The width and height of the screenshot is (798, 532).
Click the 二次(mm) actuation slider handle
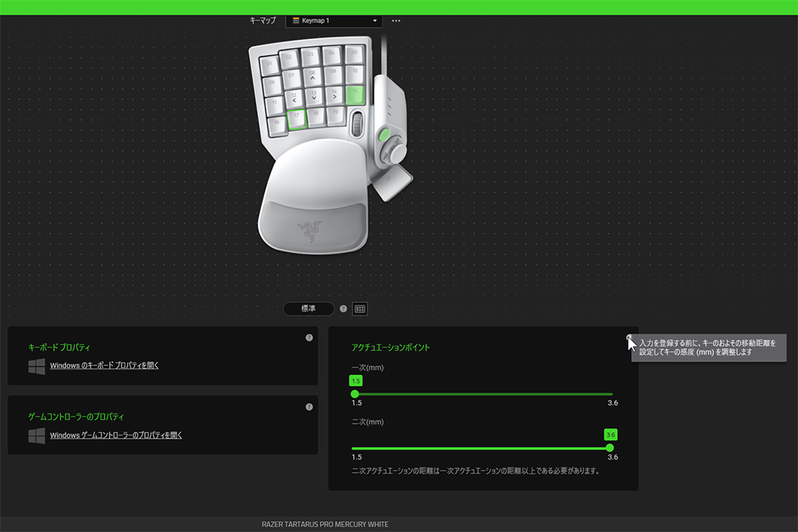click(609, 448)
